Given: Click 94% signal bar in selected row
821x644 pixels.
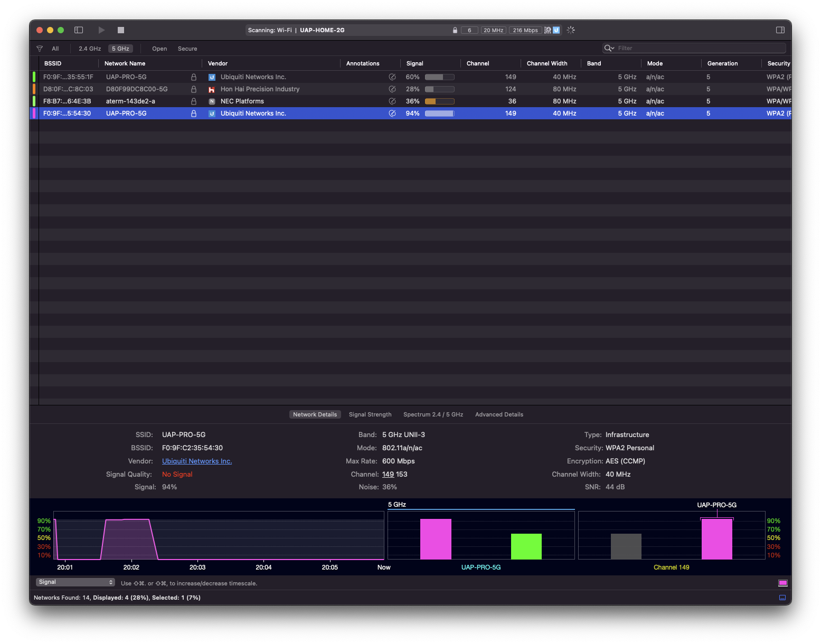Looking at the screenshot, I should pos(439,113).
